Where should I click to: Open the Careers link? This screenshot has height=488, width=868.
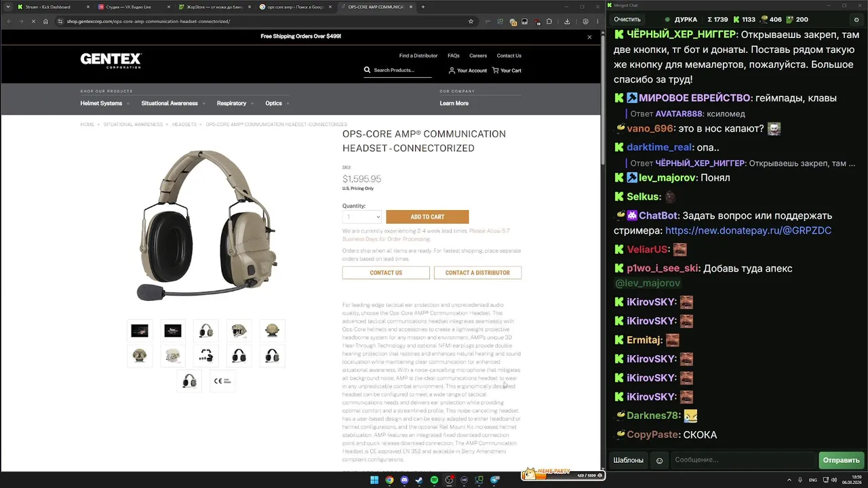click(x=478, y=56)
